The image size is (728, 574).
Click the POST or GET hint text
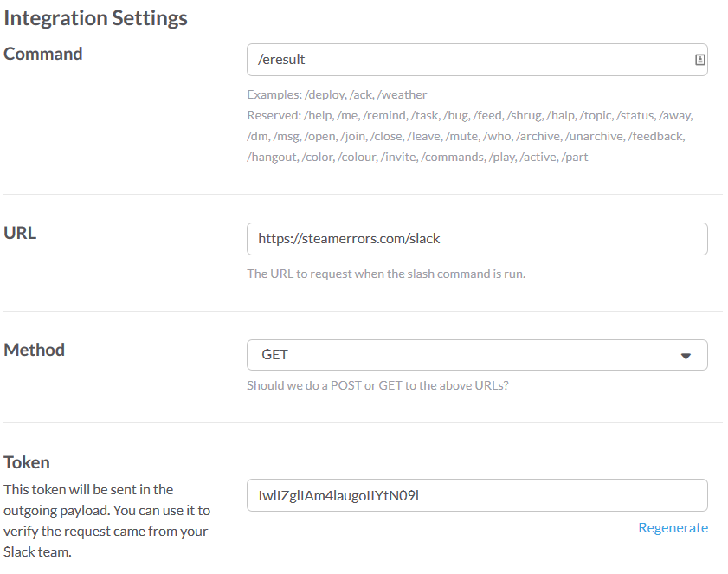point(377,385)
